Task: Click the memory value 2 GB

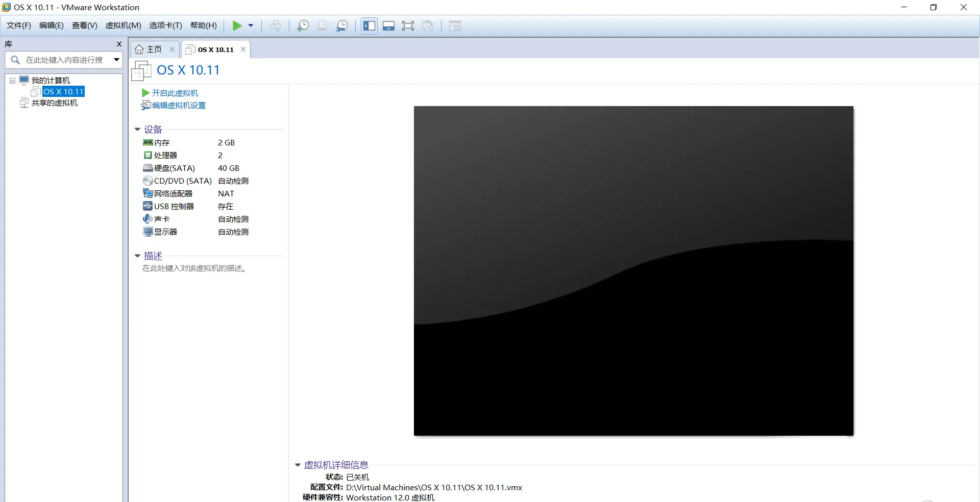Action: click(x=227, y=142)
